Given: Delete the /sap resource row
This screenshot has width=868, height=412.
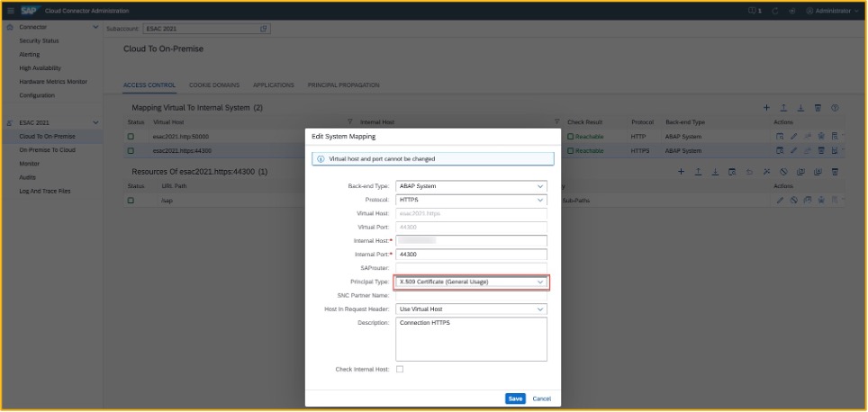Looking at the screenshot, I should point(821,201).
